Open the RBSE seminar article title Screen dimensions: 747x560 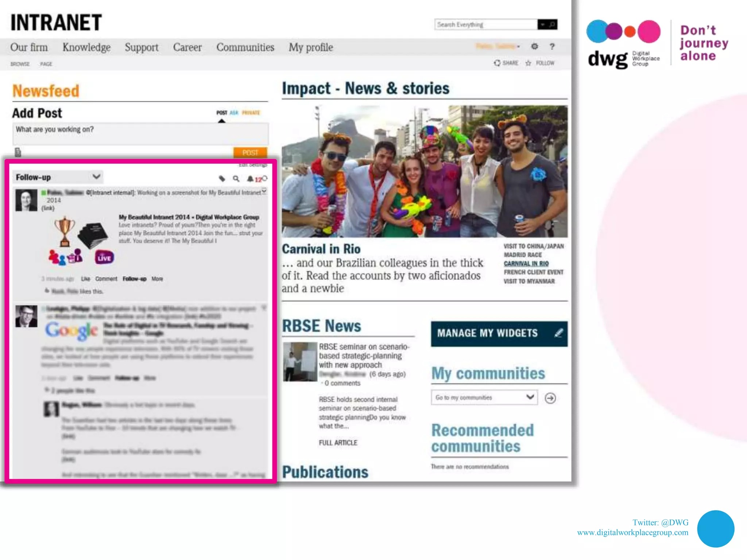coord(364,355)
